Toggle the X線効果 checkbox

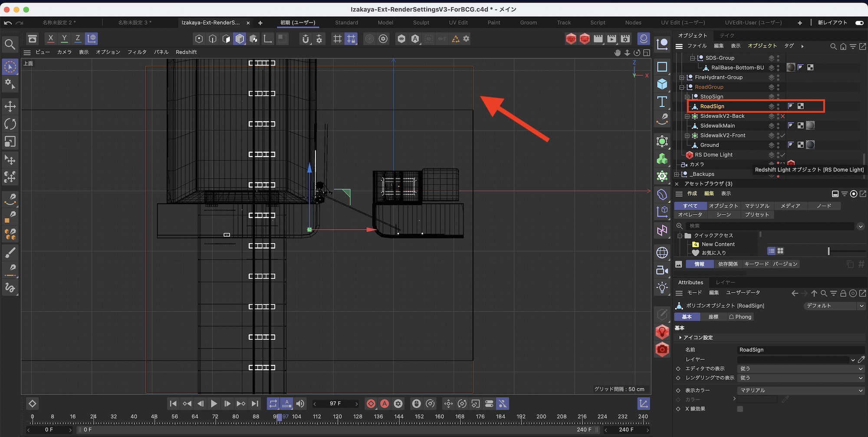point(740,409)
